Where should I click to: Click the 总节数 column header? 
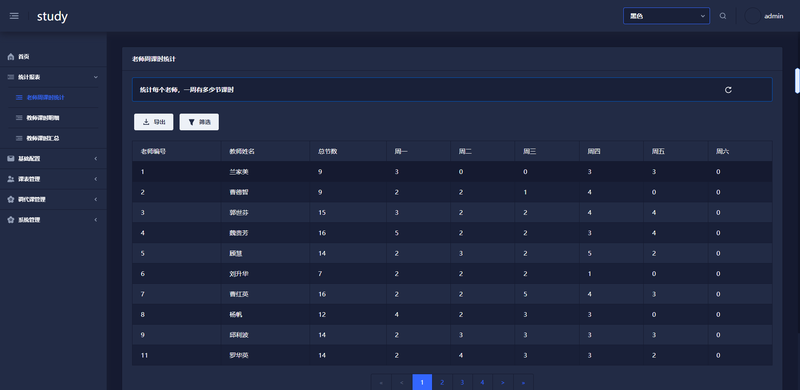[x=327, y=152]
